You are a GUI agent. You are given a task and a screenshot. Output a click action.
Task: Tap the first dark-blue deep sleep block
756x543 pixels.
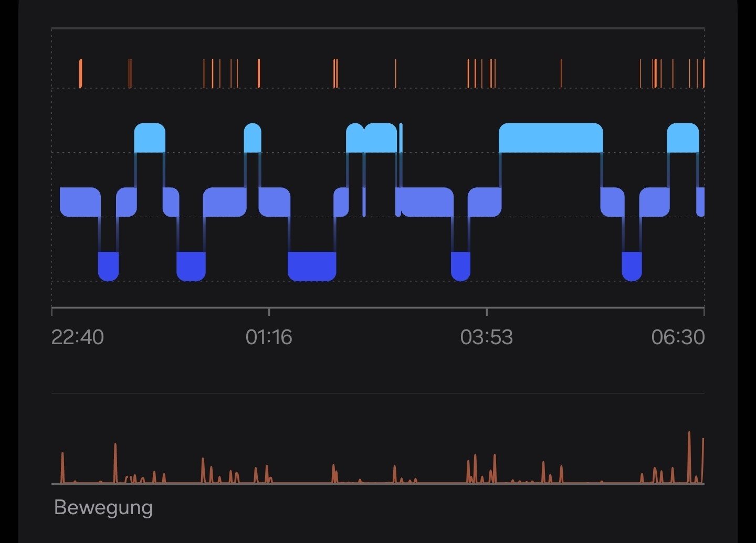click(x=109, y=267)
